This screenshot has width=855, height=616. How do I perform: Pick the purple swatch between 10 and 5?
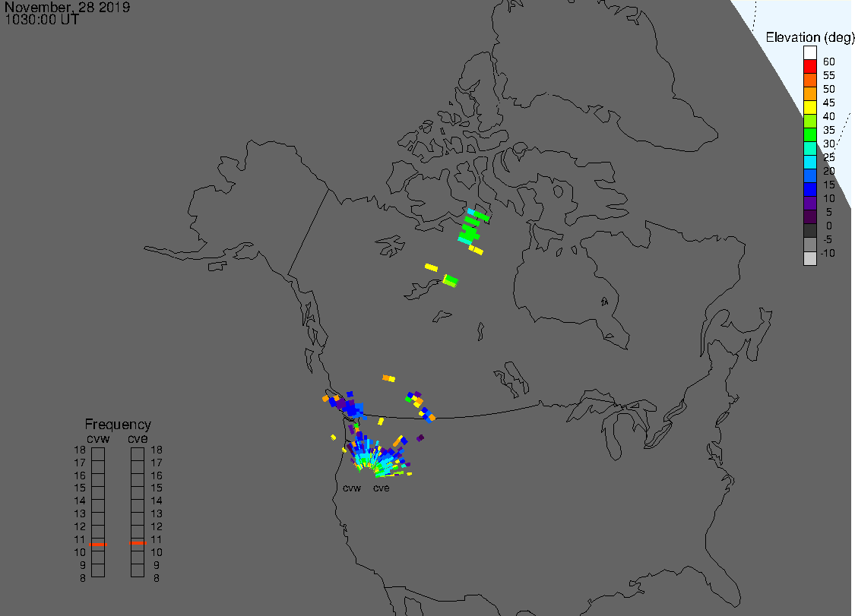pos(809,203)
